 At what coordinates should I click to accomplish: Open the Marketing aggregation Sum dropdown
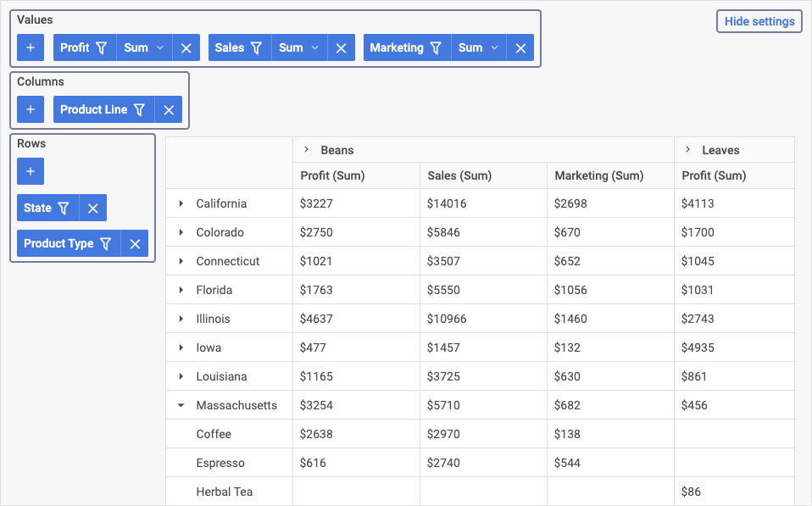[x=479, y=47]
